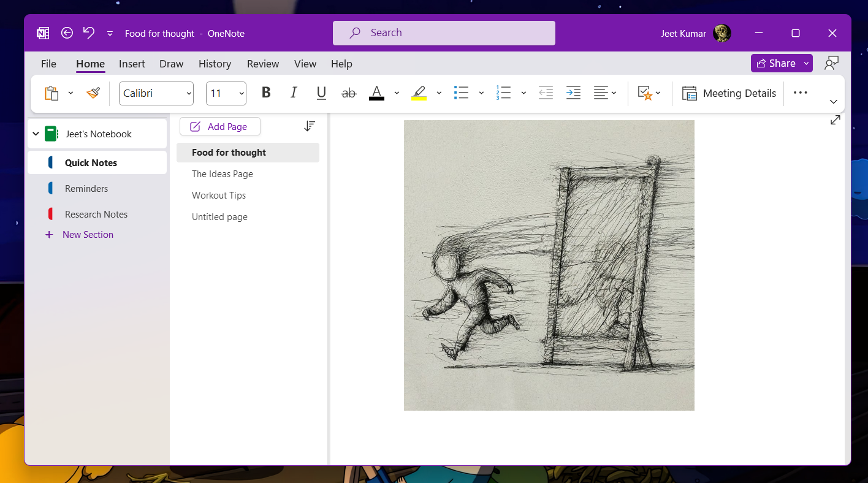Click the Meeting Details button
Screen dimensions: 868x483
click(x=729, y=93)
